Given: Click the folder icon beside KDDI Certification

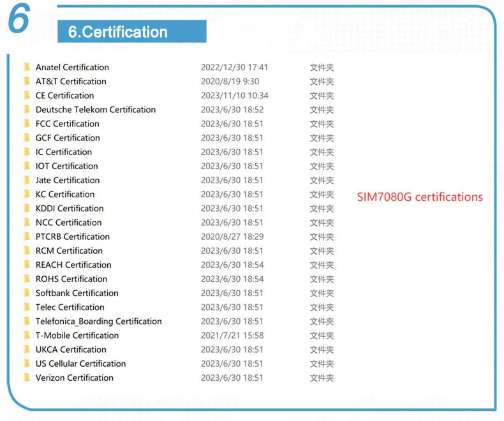Looking at the screenshot, I should 27,208.
